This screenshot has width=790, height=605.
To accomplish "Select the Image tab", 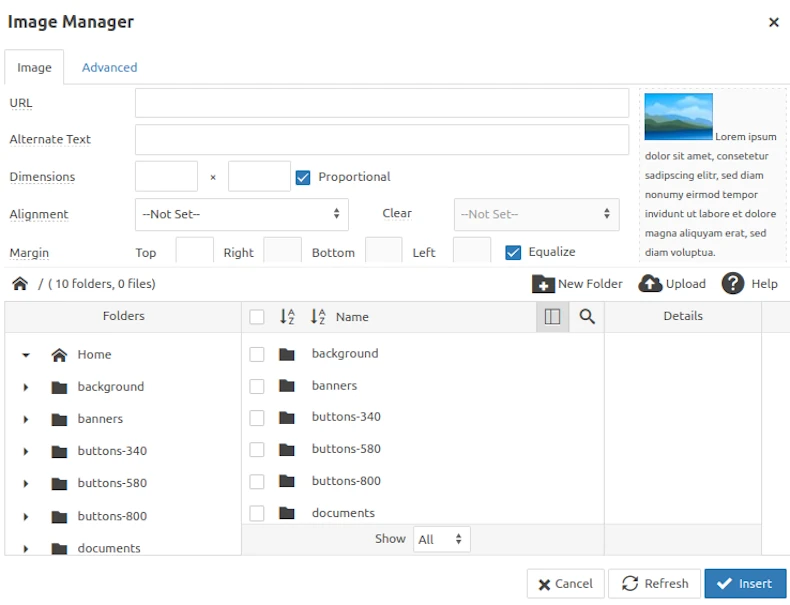I will click(34, 68).
